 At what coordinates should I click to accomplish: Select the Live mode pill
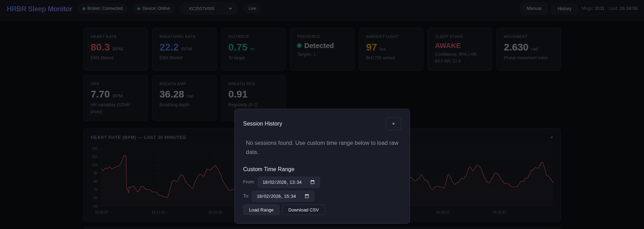tap(252, 8)
